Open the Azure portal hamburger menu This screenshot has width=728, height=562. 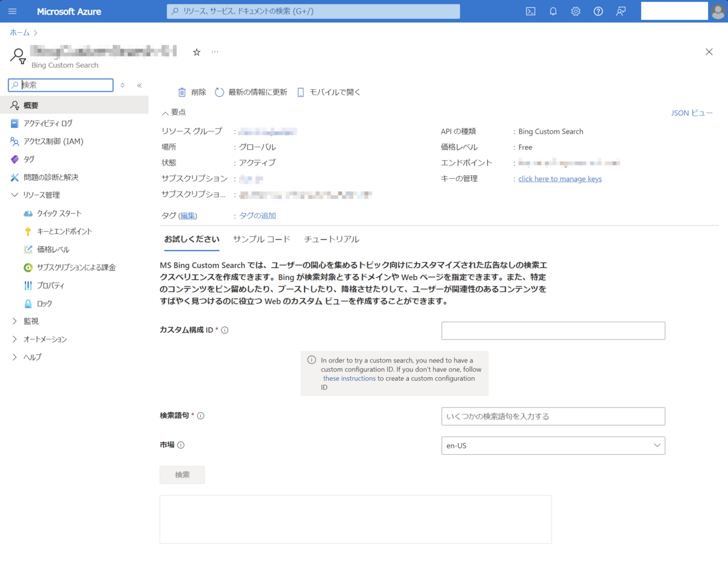13,12
